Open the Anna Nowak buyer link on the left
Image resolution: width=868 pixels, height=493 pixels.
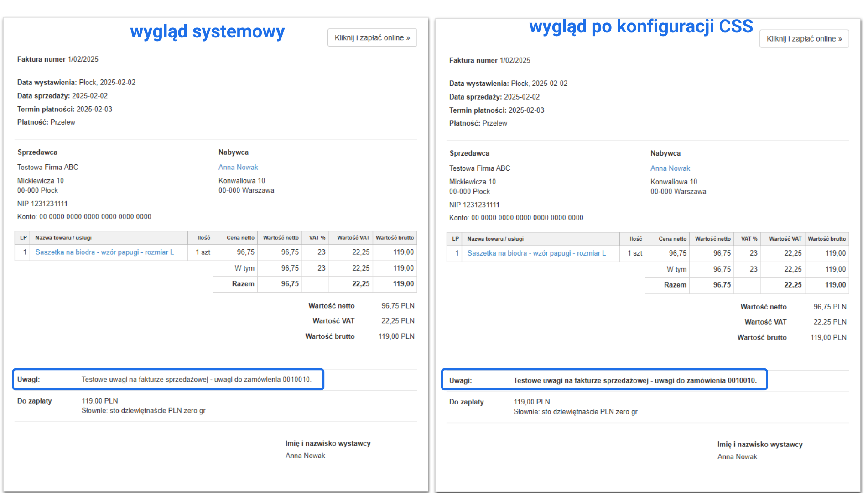tap(238, 167)
